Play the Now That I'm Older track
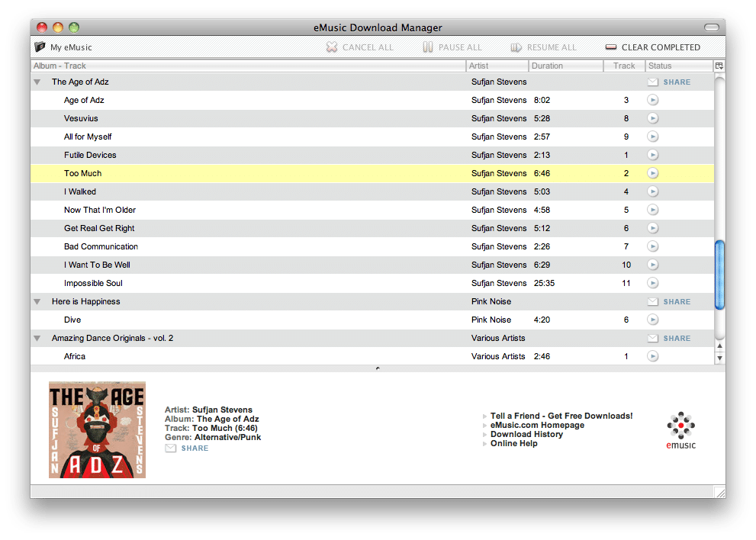The height and width of the screenshot is (540, 756). [653, 210]
